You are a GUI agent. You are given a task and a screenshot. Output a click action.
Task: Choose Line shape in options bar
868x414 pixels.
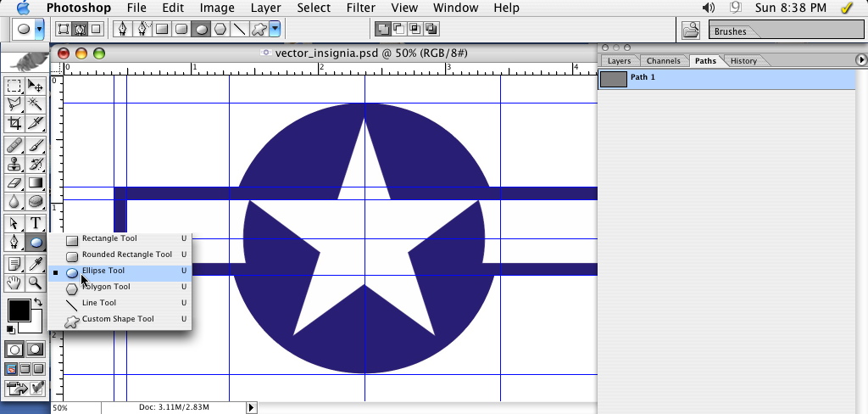pos(239,29)
